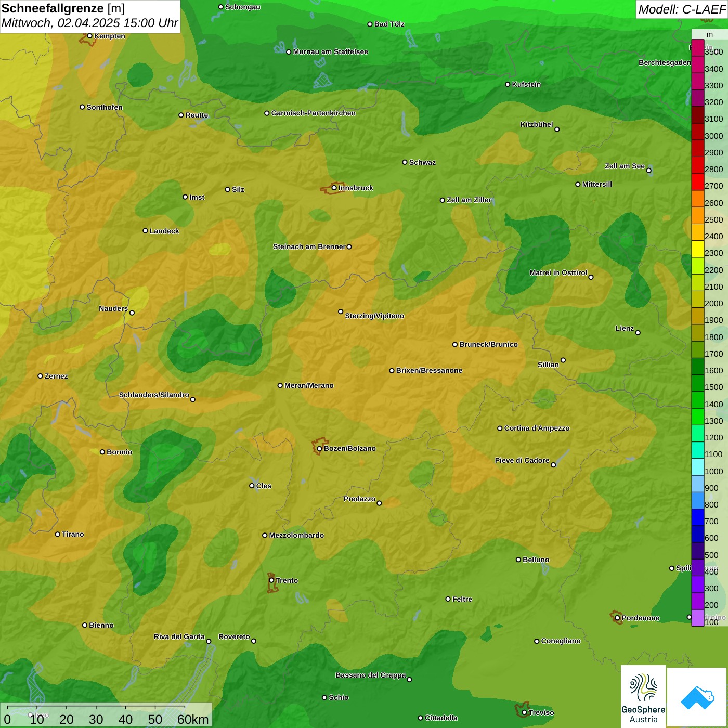The height and width of the screenshot is (728, 728).
Task: Click the Cittadella label
Action: 441,718
